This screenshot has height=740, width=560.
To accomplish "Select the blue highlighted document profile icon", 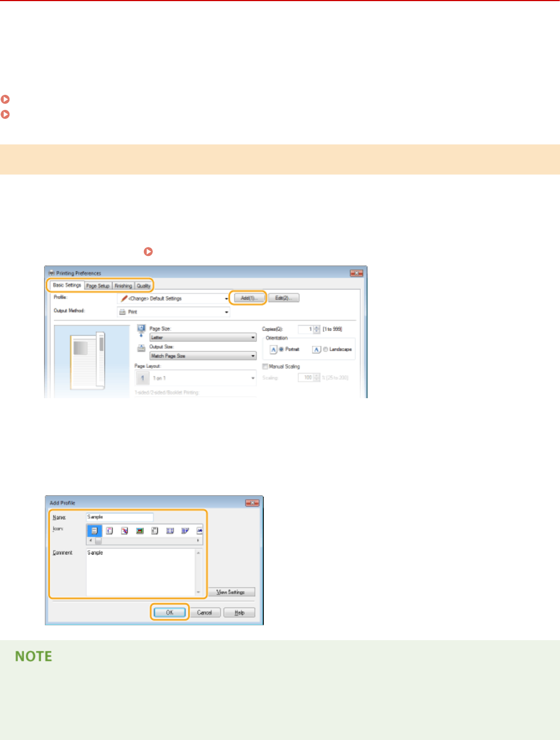I will [x=94, y=531].
